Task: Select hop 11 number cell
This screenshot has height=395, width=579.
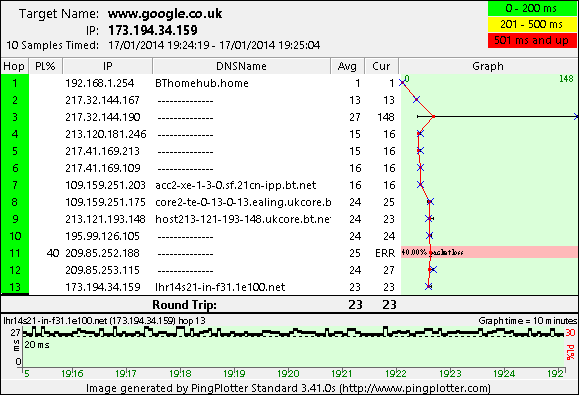Action: 15,253
